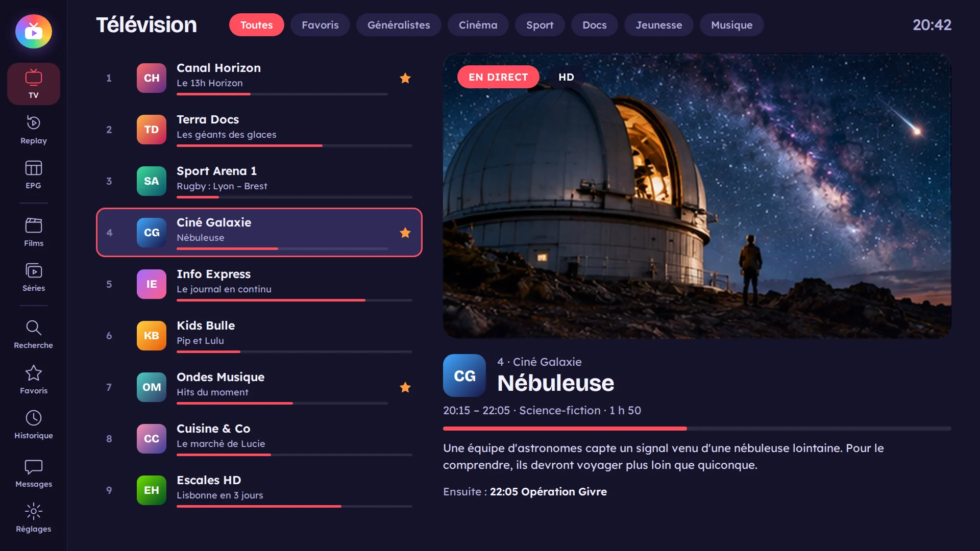Open the Nébuleuse live preview image
This screenshot has width=980, height=551.
pos(697,196)
